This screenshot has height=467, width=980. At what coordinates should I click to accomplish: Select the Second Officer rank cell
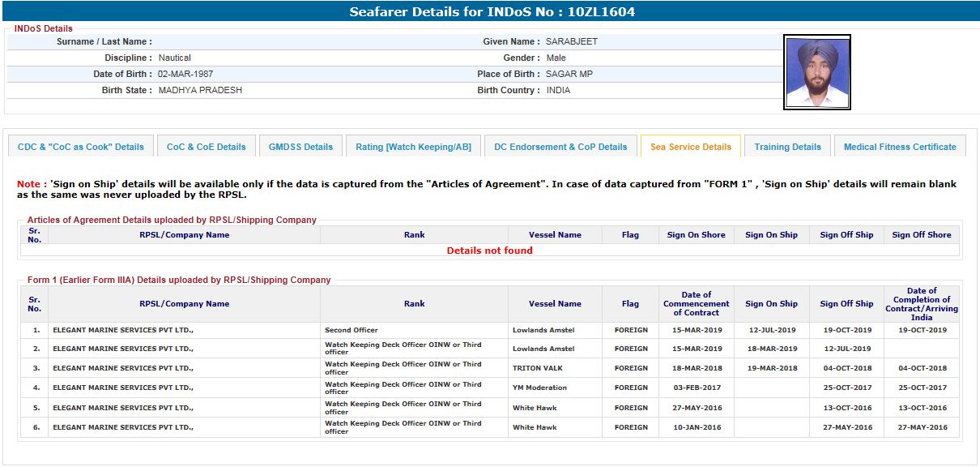(352, 330)
